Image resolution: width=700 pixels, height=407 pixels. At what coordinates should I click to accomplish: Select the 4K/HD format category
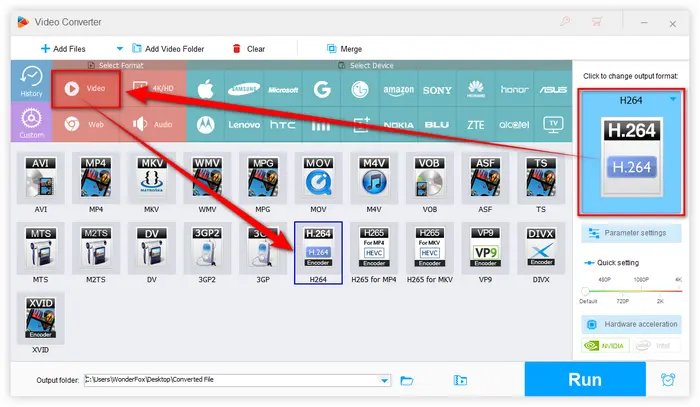153,88
